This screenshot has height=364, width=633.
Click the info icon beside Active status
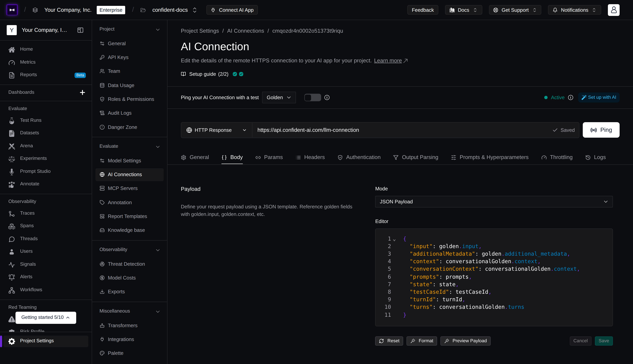click(570, 97)
